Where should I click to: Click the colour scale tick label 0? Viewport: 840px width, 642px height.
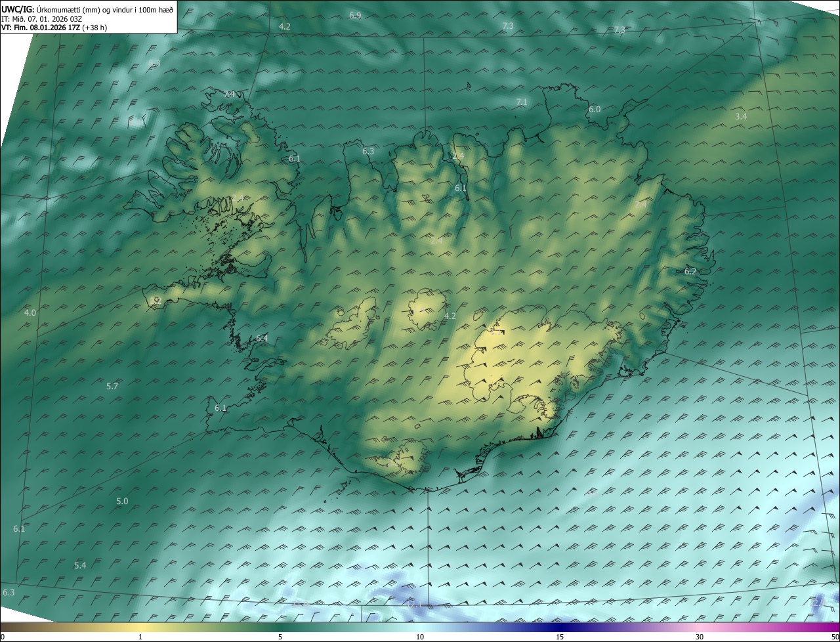click(3, 637)
